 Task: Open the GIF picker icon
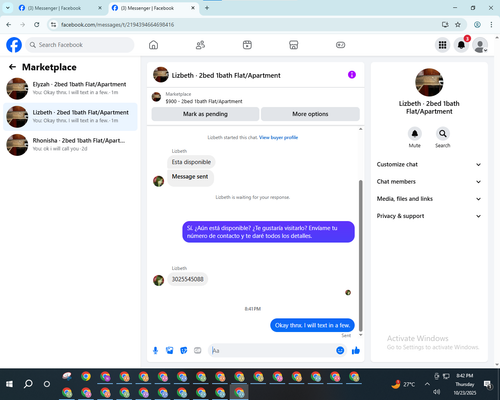tap(198, 350)
